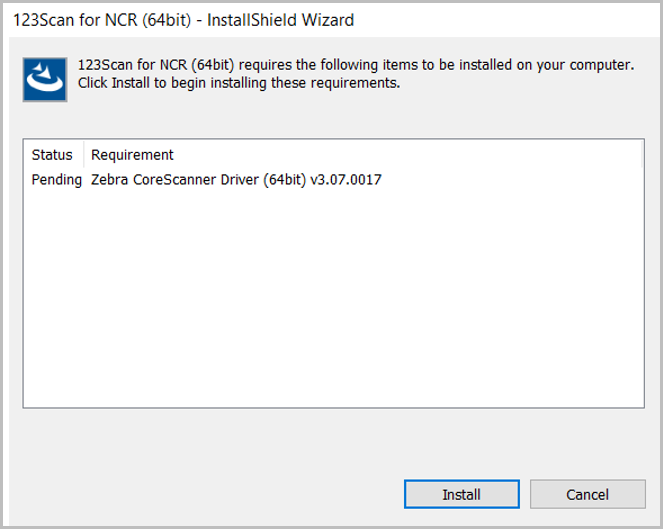Click the blue InstallShield installer icon
The image size is (663, 529).
(45, 79)
